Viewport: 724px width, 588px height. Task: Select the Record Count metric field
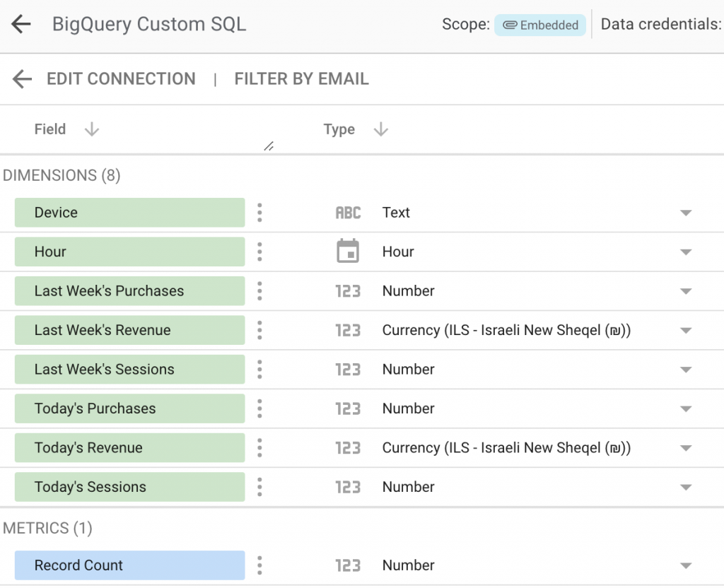pyautogui.click(x=130, y=566)
